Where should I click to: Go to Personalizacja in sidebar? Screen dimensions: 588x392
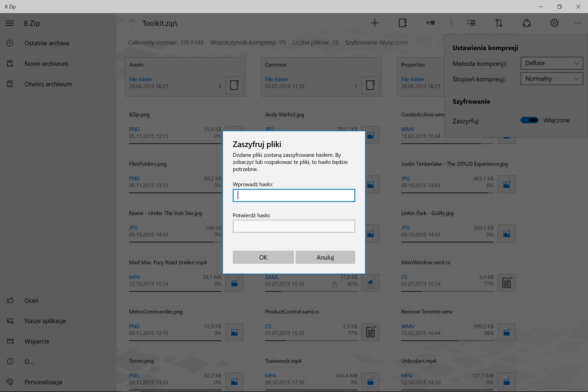click(43, 382)
